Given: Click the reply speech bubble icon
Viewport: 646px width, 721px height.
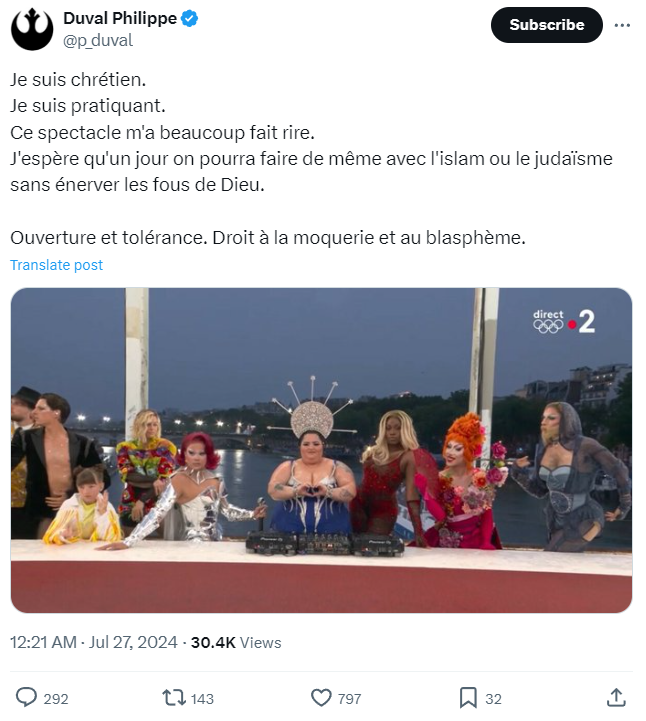Looking at the screenshot, I should [x=27, y=697].
